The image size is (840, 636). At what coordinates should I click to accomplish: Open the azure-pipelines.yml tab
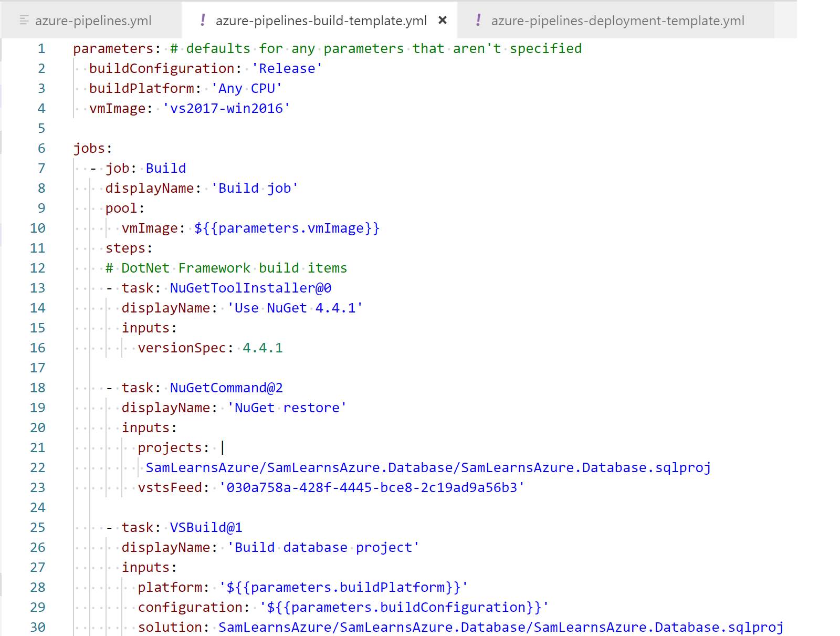tap(93, 21)
